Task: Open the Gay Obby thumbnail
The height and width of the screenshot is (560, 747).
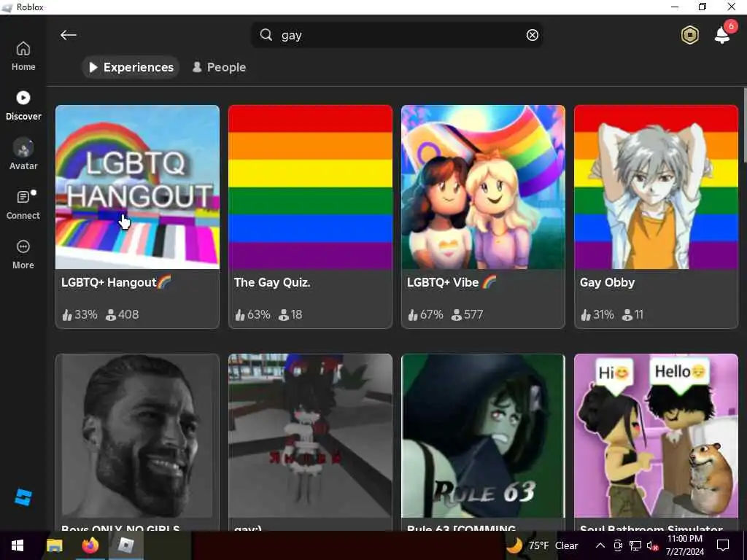Action: tap(656, 187)
